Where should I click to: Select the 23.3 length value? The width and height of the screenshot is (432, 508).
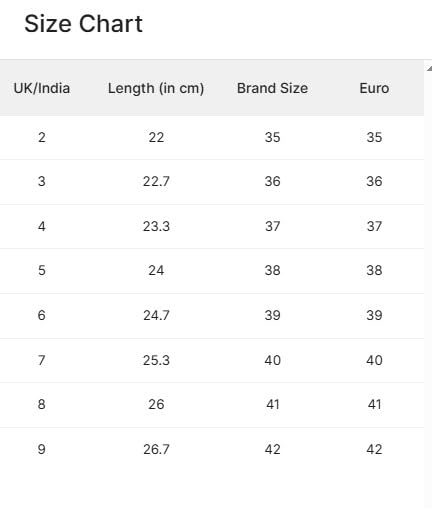point(156,226)
